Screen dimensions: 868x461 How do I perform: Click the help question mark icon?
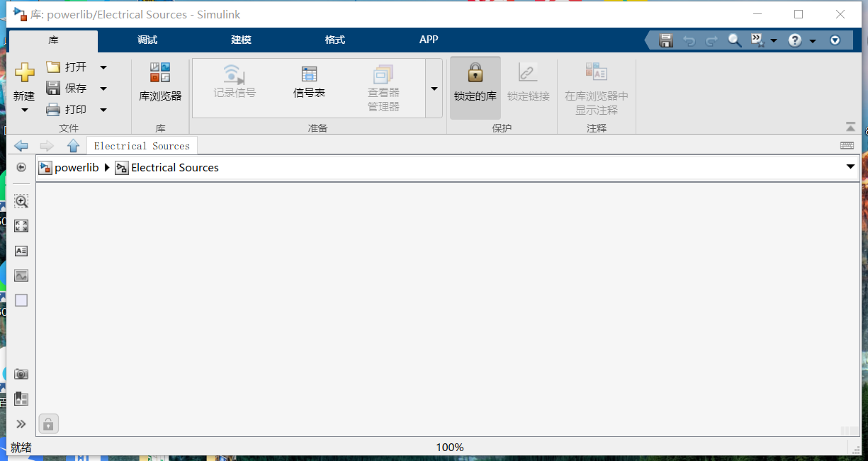tap(795, 40)
